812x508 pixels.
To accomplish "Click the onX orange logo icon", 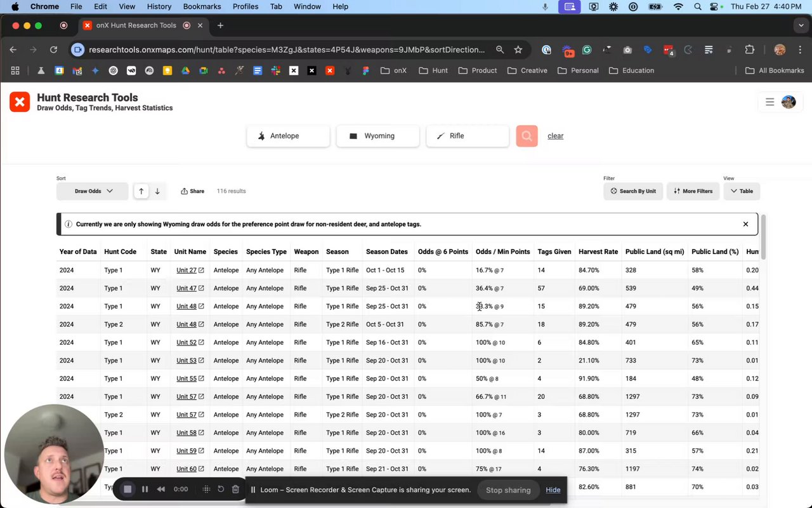I will point(20,102).
